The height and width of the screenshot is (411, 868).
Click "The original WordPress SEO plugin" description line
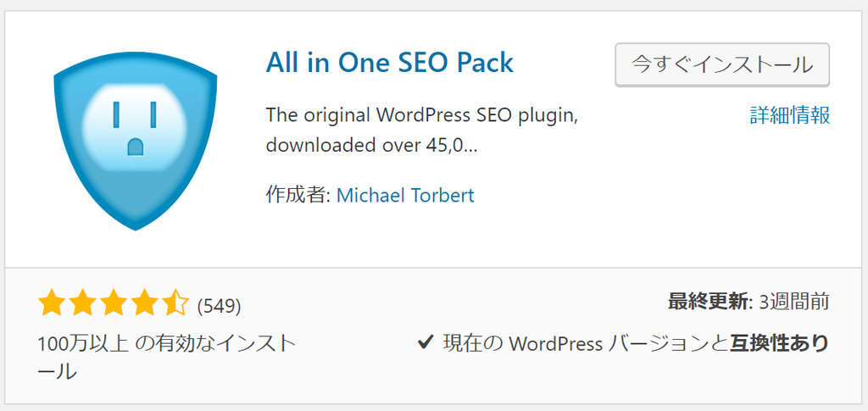[x=421, y=114]
